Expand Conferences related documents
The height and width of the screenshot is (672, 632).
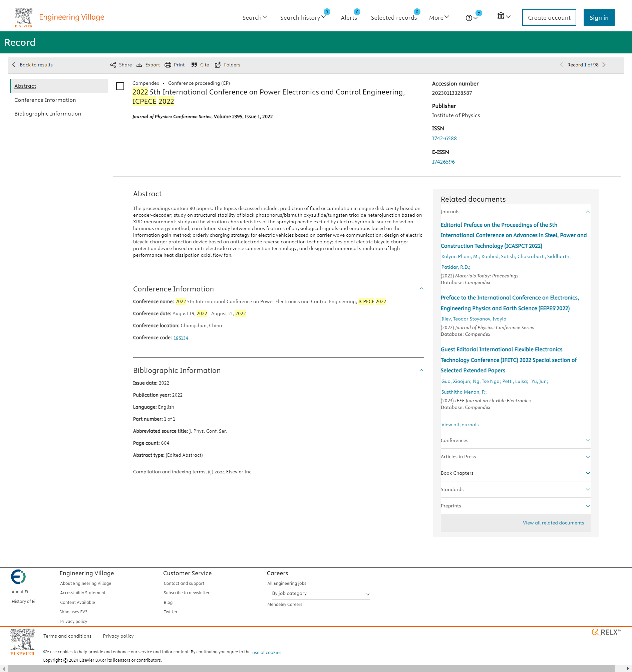(x=516, y=440)
